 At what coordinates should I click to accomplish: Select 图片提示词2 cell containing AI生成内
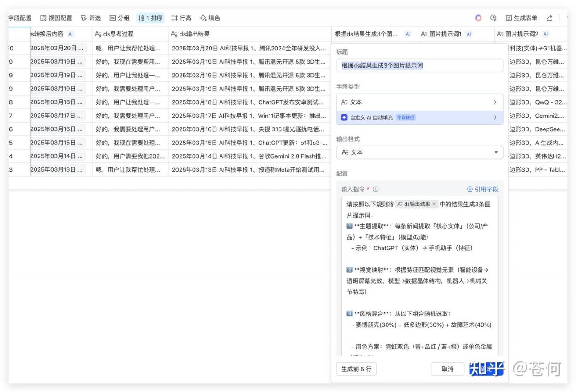[x=538, y=143]
